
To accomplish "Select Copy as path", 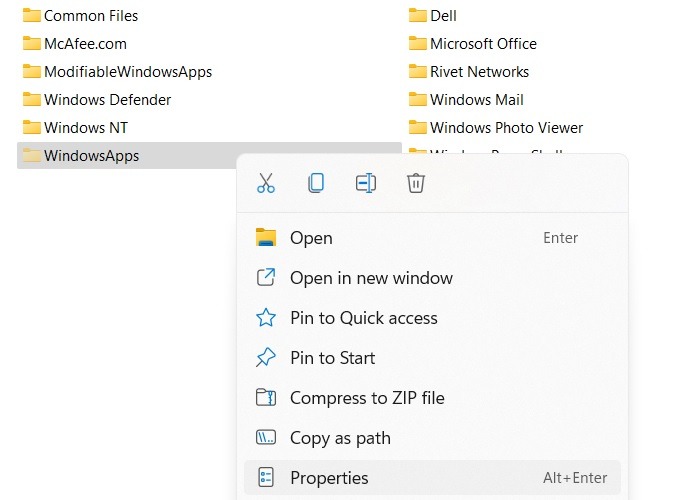I will pyautogui.click(x=432, y=438).
